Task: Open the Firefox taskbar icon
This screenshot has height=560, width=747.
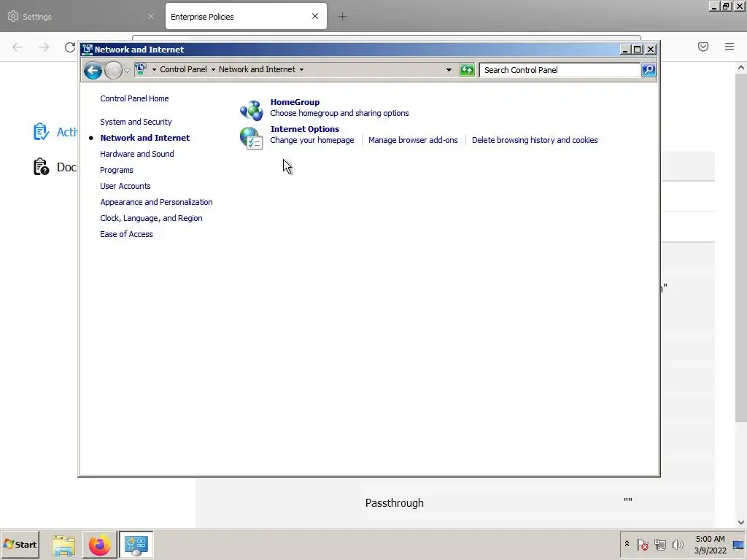Action: pos(99,545)
